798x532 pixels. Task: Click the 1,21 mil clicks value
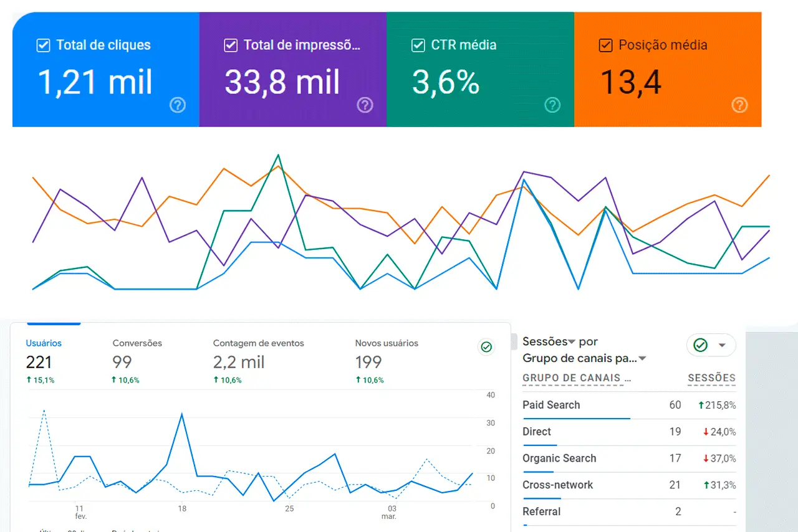pyautogui.click(x=95, y=82)
